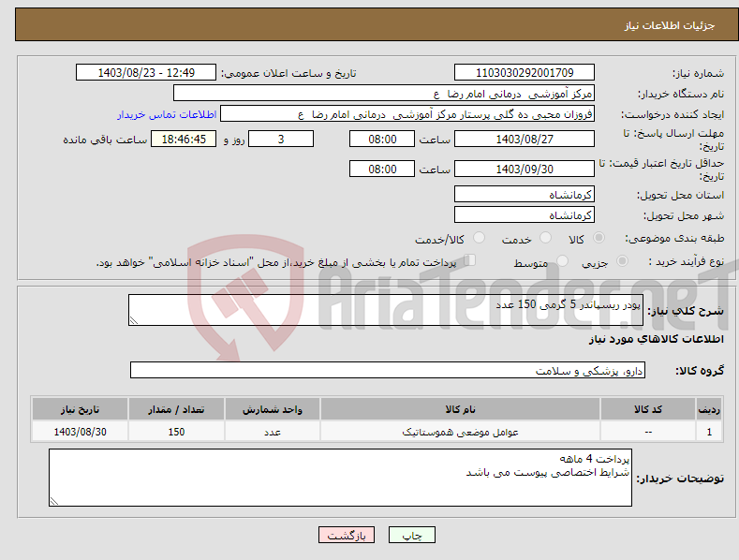Viewport: 739px width, 560px height.
Task: Click the need number field 1103030292001709
Action: 525,73
